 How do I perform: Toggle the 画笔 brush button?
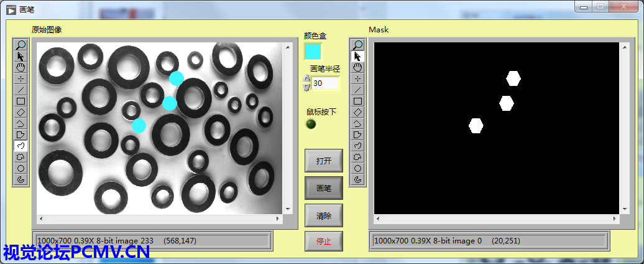pos(324,188)
